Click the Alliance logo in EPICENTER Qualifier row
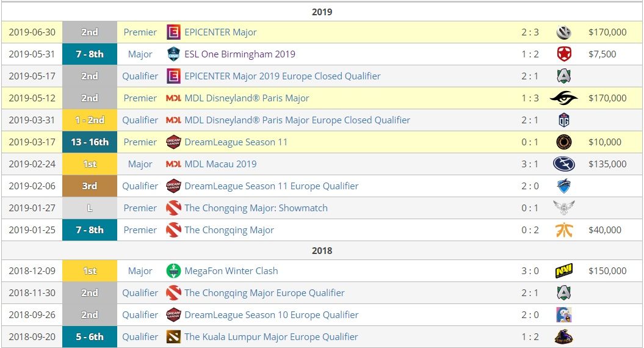Screen dimensions: 644x348 click(x=564, y=76)
